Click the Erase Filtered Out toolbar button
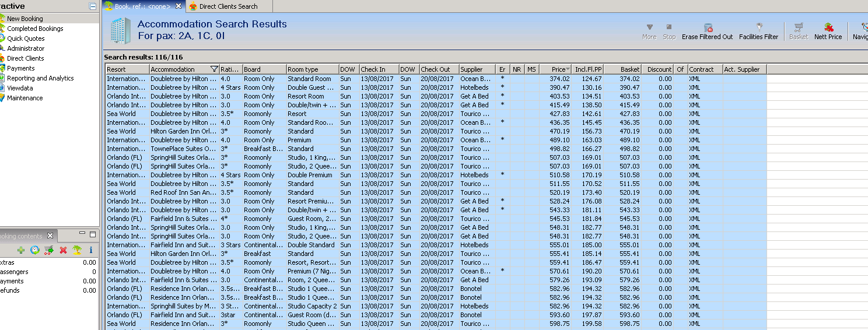 (707, 31)
